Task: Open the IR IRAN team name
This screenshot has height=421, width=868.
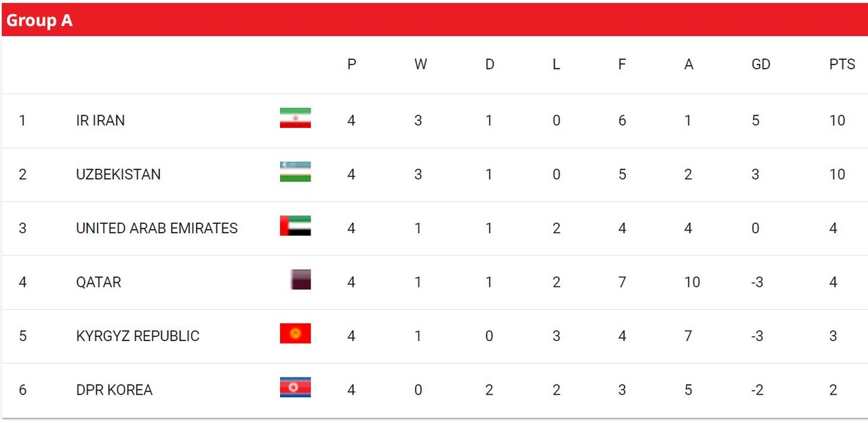Action: tap(100, 121)
